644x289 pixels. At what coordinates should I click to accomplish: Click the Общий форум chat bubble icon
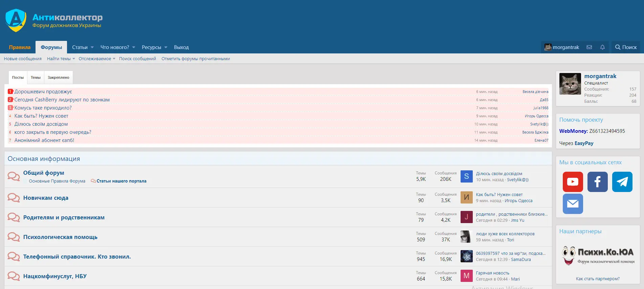pyautogui.click(x=14, y=176)
